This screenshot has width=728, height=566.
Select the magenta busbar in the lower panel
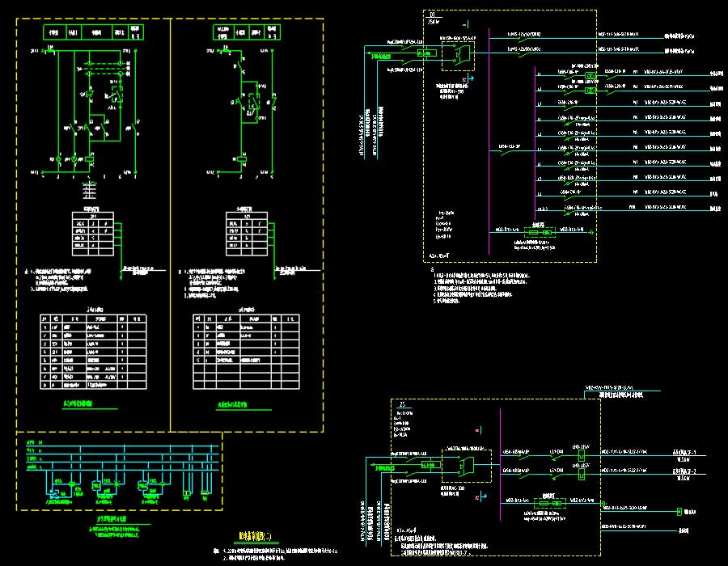(x=501, y=464)
